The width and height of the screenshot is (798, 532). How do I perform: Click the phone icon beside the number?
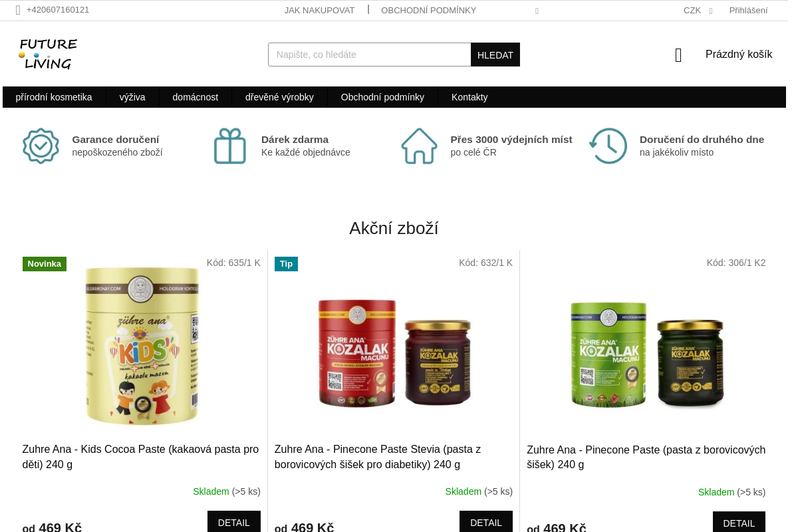coord(18,10)
